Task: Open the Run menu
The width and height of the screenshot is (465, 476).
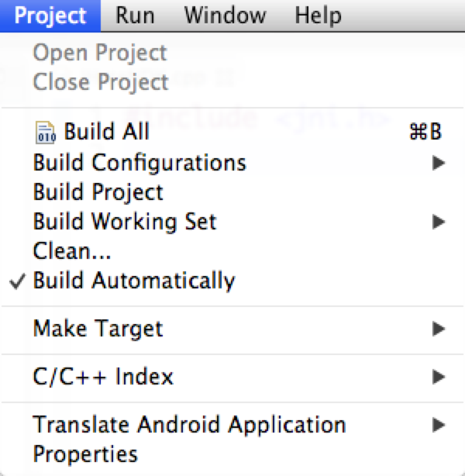Action: click(136, 15)
